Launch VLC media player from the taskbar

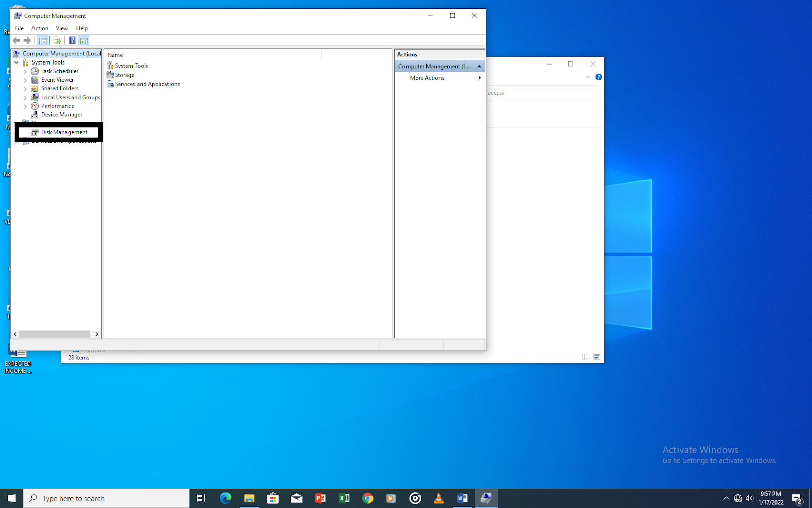click(438, 498)
